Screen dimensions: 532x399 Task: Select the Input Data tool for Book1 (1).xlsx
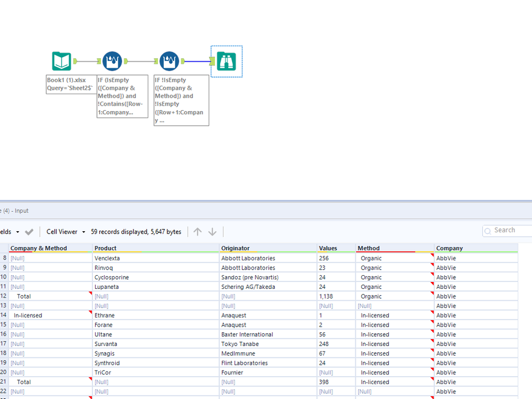pyautogui.click(x=62, y=61)
